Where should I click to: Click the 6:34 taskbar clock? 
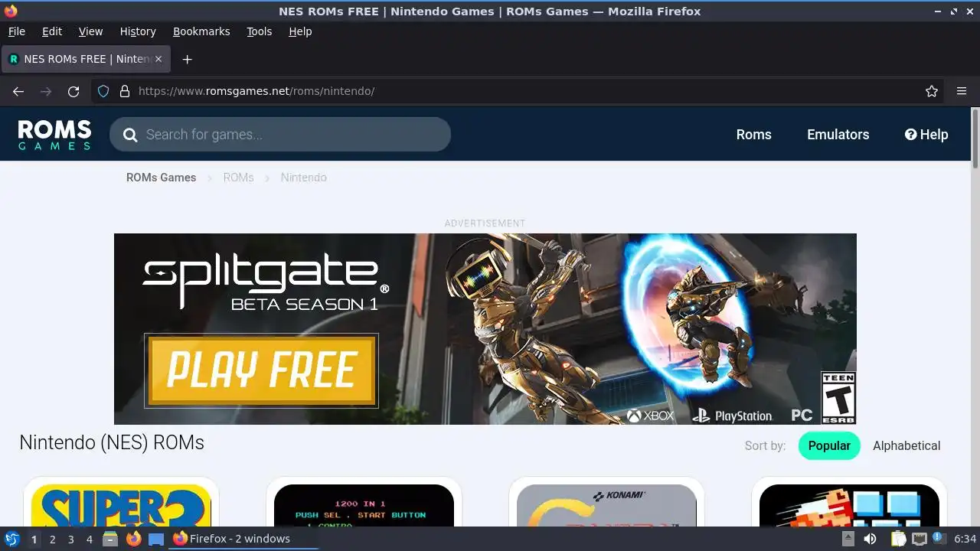click(965, 539)
